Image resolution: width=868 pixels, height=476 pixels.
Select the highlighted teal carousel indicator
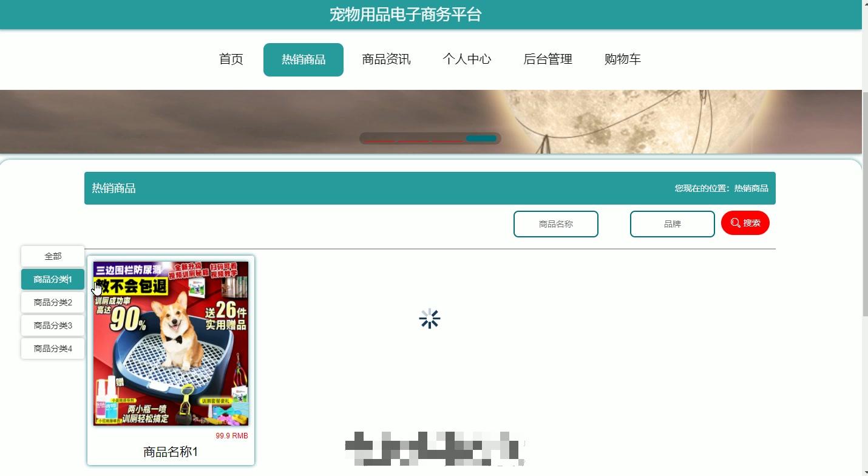[x=481, y=138]
